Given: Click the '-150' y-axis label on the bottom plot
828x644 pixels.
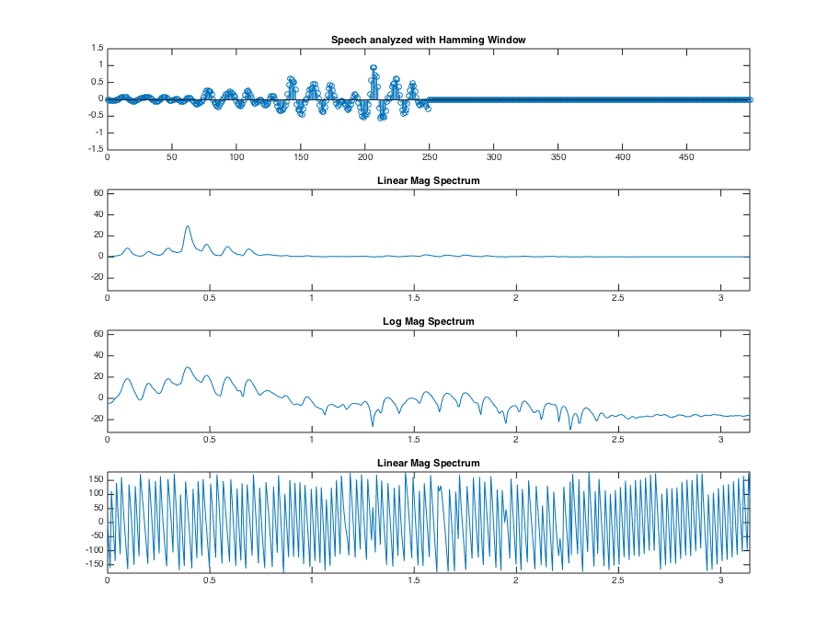Looking at the screenshot, I should (92, 564).
